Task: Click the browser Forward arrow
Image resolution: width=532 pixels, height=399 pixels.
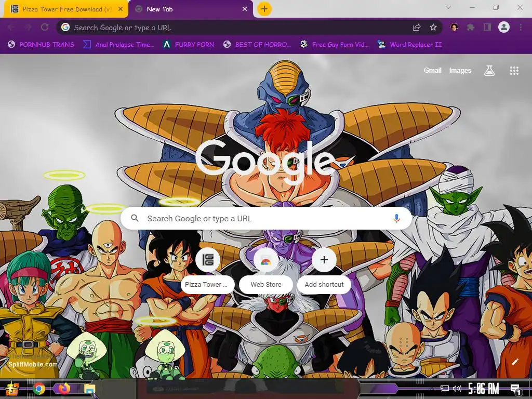Action: point(28,27)
